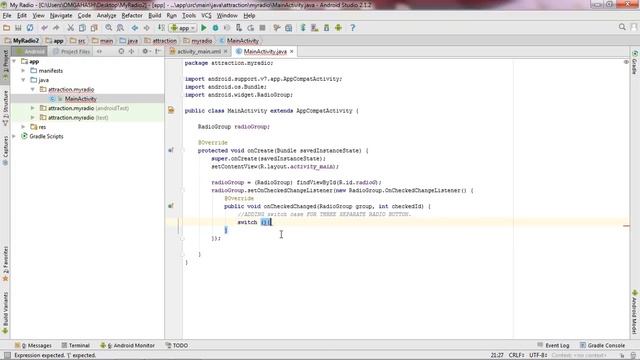
Task: Collapse the first attraction.myradio package node
Action: [33, 89]
